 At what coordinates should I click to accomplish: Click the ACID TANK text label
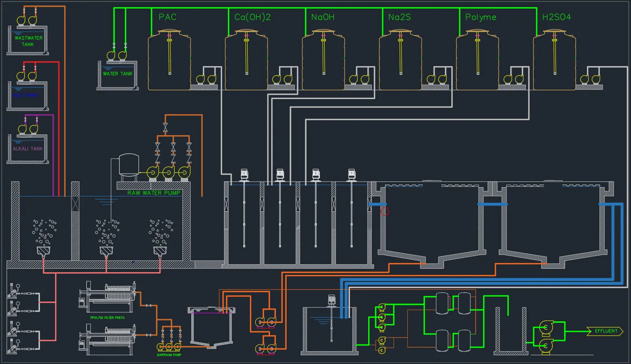[25, 95]
